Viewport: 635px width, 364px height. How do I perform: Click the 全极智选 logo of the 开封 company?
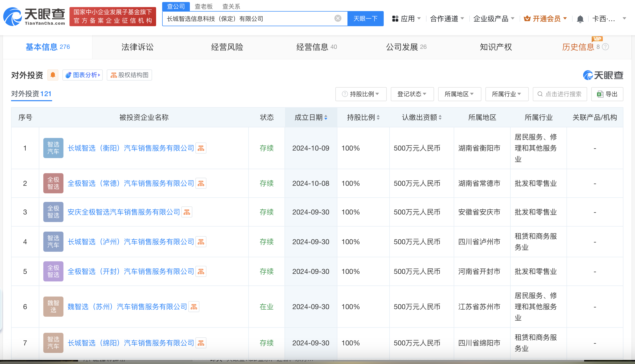[x=53, y=271]
